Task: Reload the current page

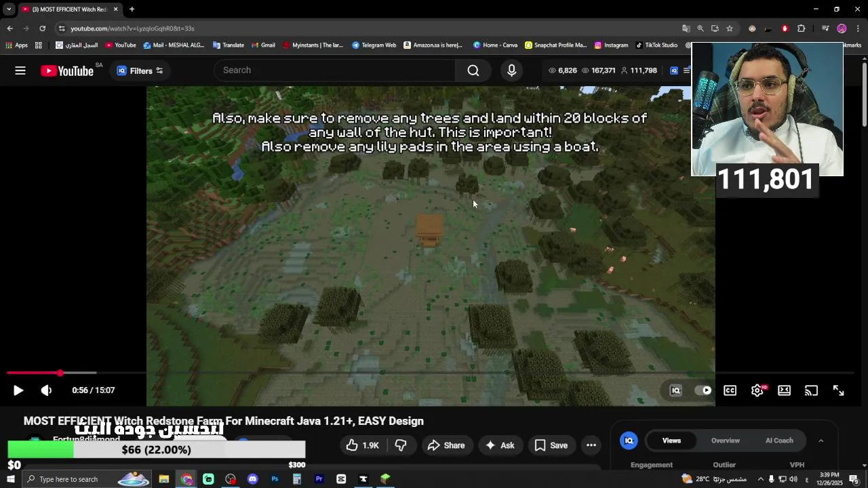Action: (42, 28)
